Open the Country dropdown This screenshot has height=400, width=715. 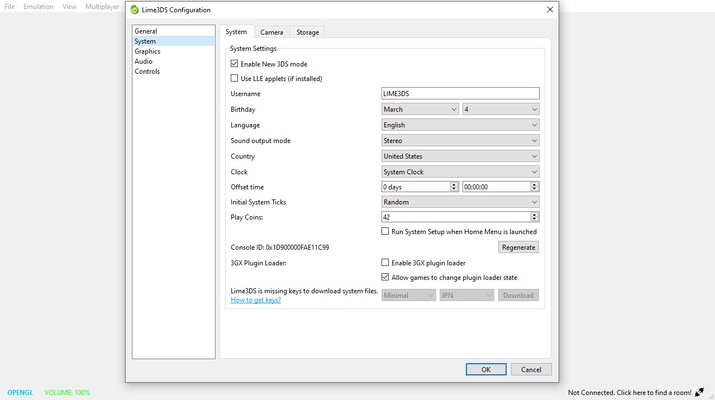click(x=460, y=156)
